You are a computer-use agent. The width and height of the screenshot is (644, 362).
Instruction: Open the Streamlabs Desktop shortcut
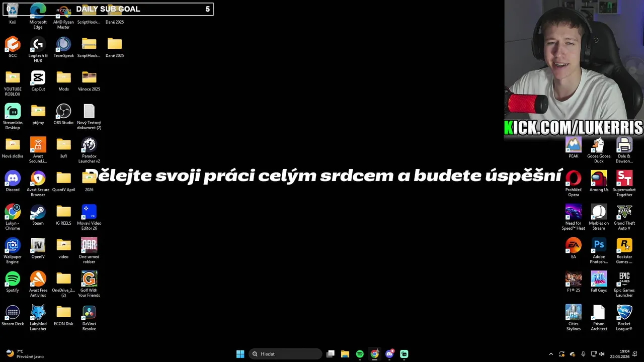(x=13, y=117)
